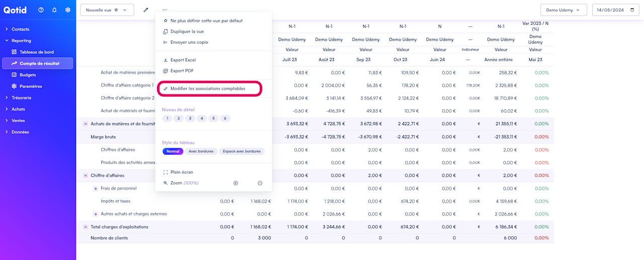Screen dimensions: 644x260
Task: Open settings gear icon in sidebar header
Action: [x=68, y=10]
